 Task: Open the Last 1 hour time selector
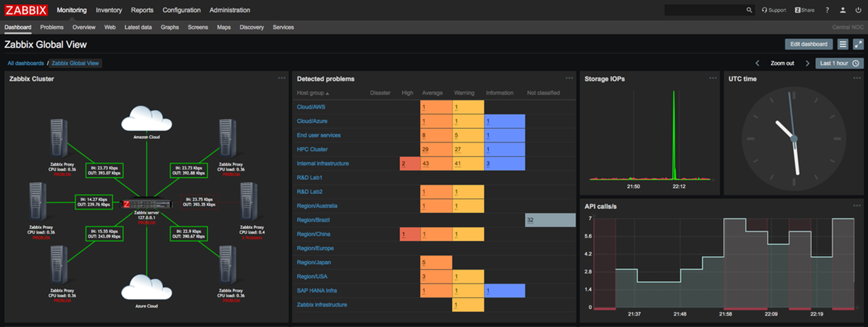point(840,63)
